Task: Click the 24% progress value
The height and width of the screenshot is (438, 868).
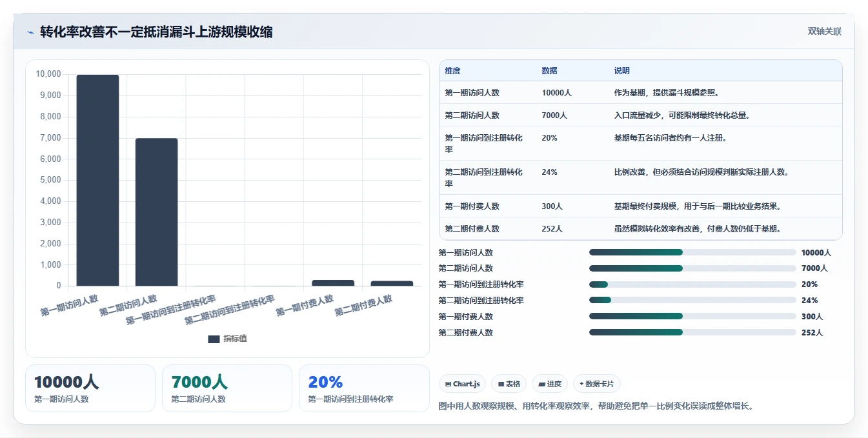Action: [809, 300]
